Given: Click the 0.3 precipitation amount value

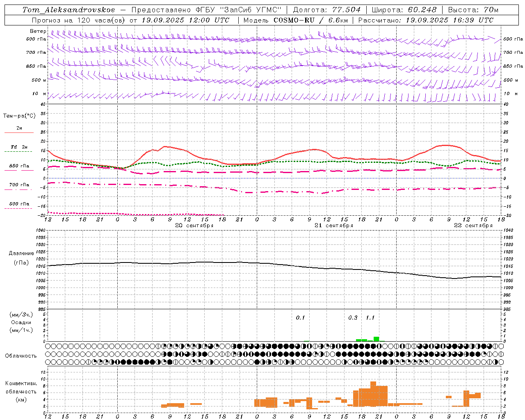Looking at the screenshot, I should click(353, 318).
